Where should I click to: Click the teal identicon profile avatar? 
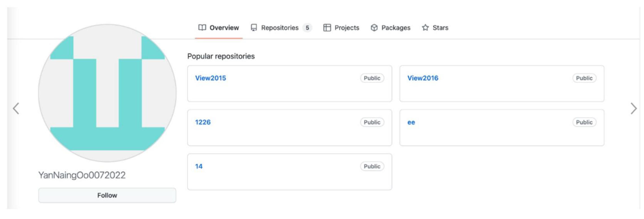click(107, 93)
